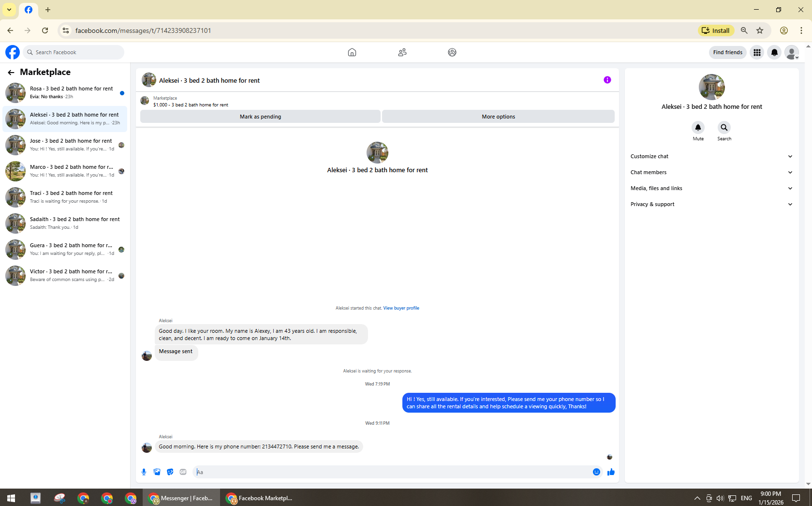Open Windows Start menu
812x506 pixels.
click(11, 498)
